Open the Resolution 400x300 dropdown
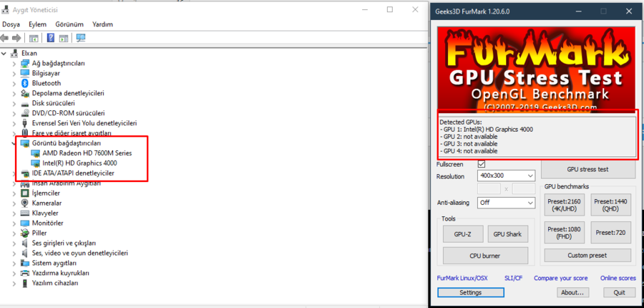The width and height of the screenshot is (644, 308). click(x=506, y=175)
